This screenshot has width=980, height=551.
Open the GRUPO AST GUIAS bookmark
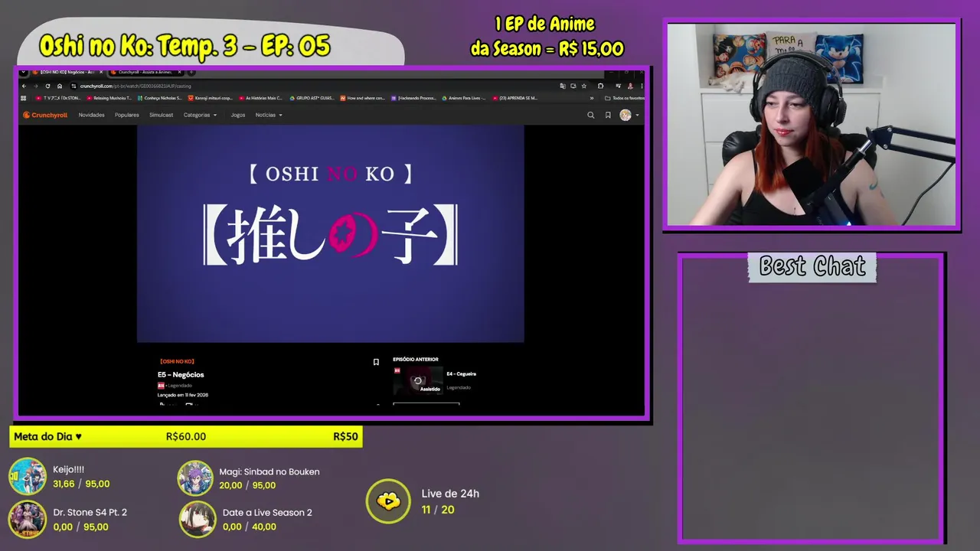pos(311,98)
